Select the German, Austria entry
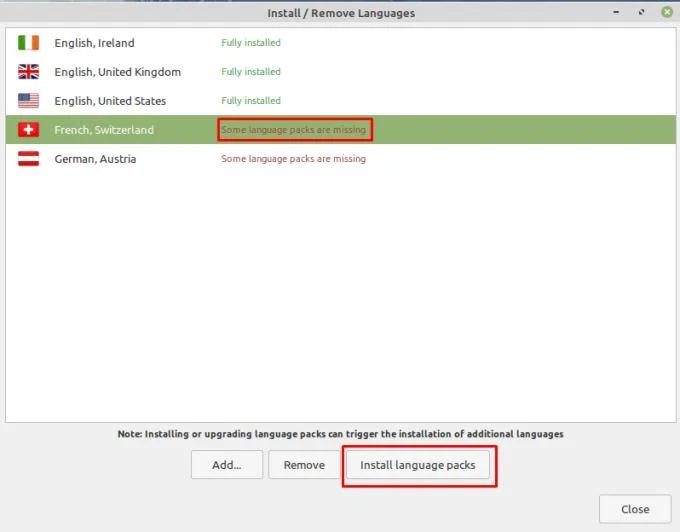Viewport: 680px width, 532px height. 340,159
